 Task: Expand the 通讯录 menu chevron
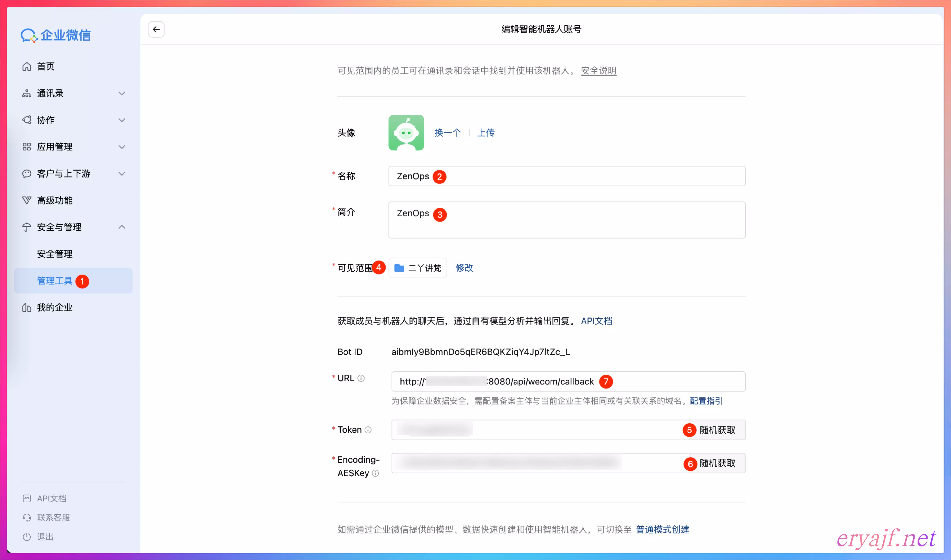(122, 93)
